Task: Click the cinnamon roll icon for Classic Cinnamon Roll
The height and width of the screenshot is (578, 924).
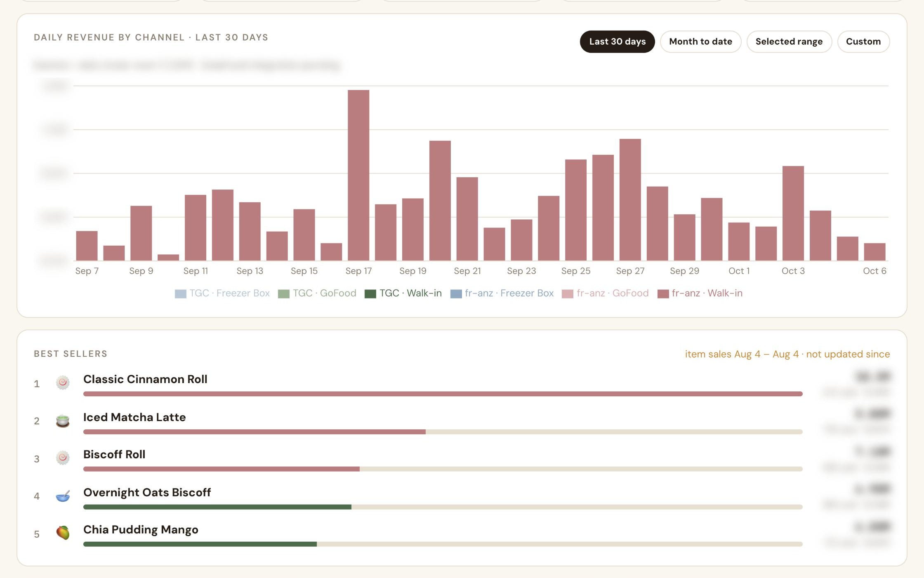Action: click(x=63, y=383)
